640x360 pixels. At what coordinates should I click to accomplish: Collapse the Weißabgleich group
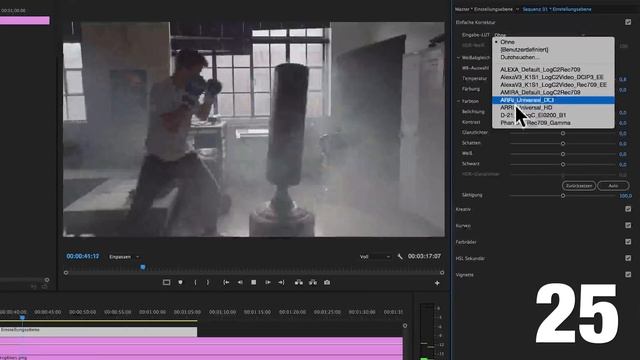[x=458, y=58]
